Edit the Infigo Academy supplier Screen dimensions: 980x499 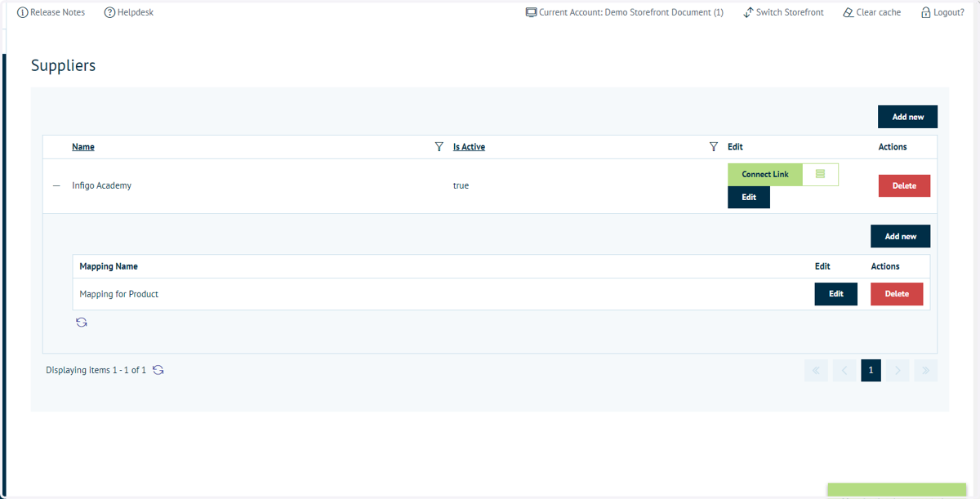point(749,198)
